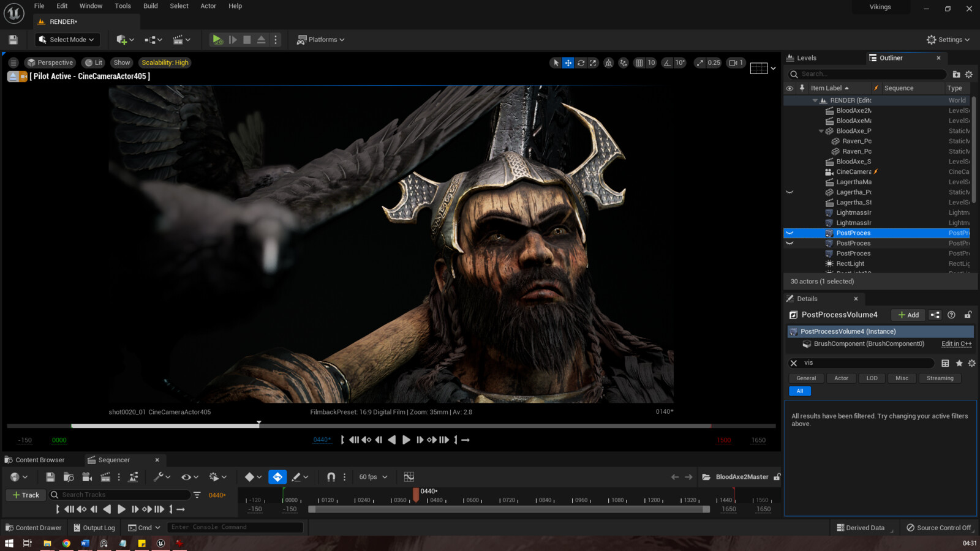Click the Save level floppy disk icon

[13, 40]
